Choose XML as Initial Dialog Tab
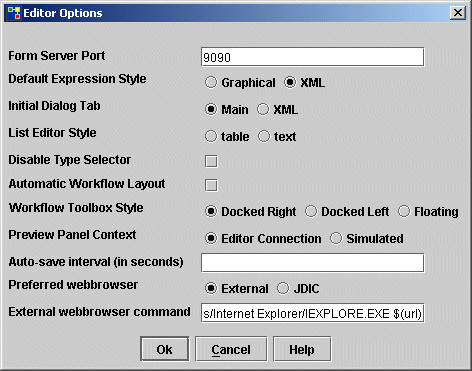Viewport: 472px width, 371px height. point(263,109)
